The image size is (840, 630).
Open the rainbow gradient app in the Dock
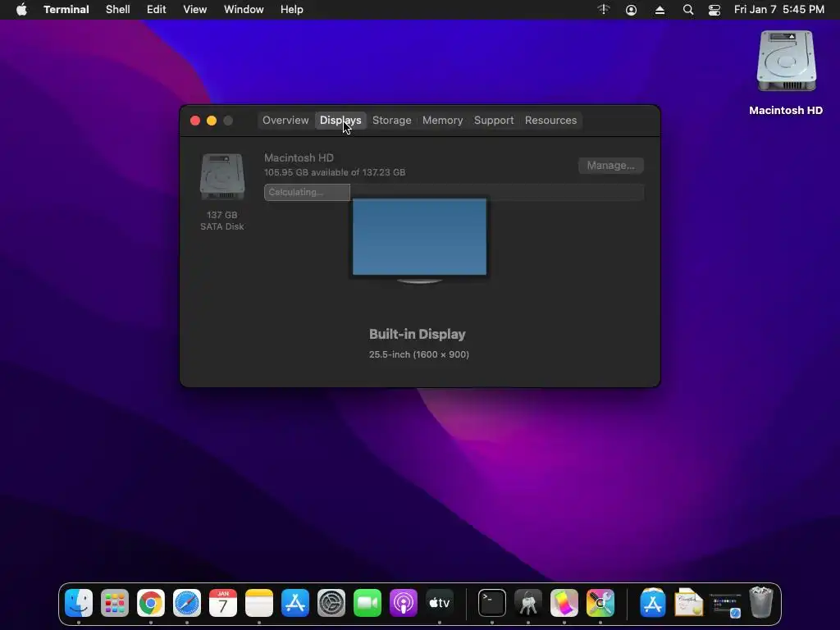click(564, 603)
